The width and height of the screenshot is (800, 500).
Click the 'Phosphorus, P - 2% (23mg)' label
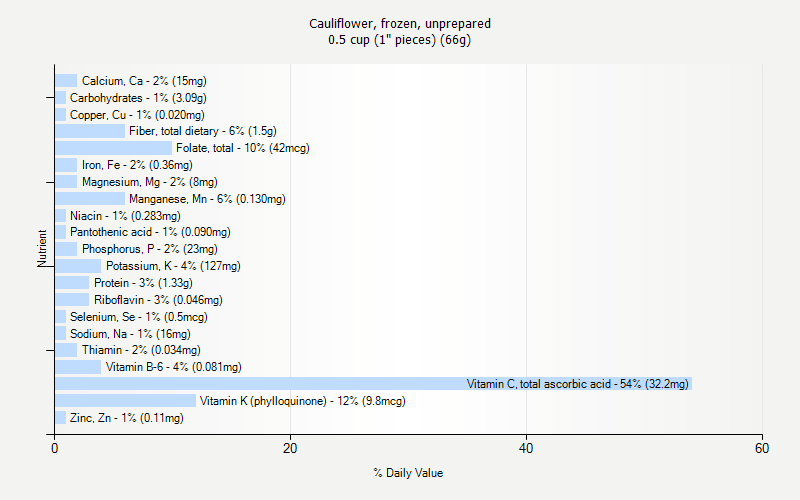click(x=150, y=249)
